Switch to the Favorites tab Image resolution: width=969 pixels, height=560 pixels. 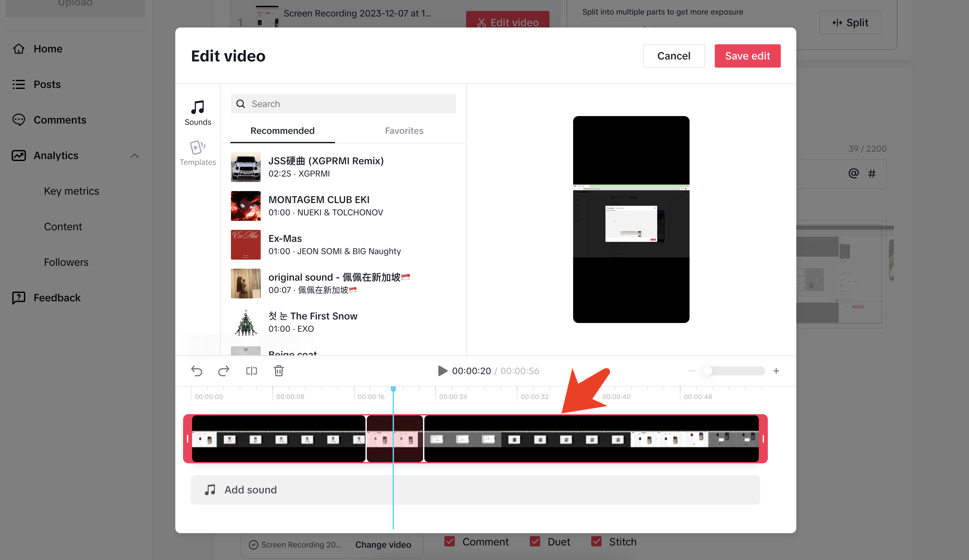(404, 131)
